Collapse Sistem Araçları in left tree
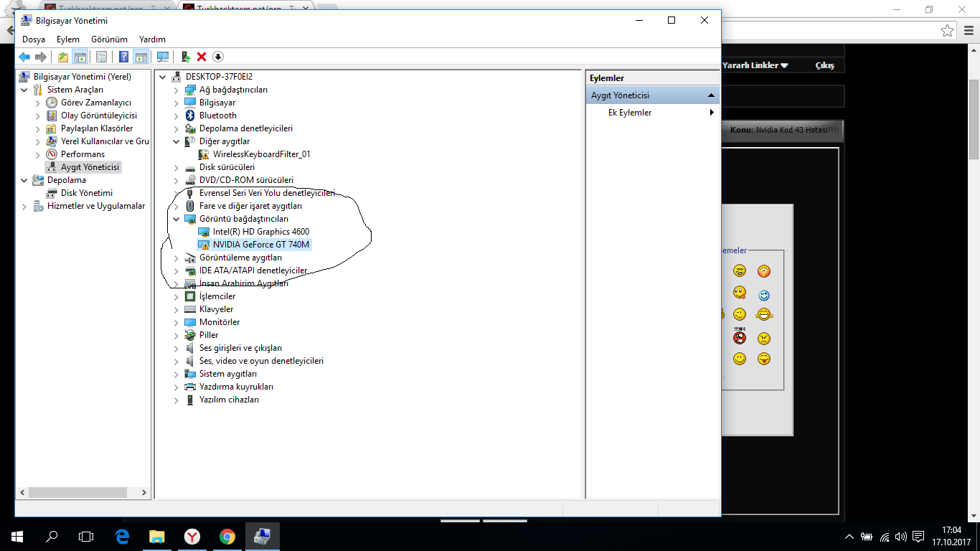Image resolution: width=980 pixels, height=551 pixels. tap(24, 90)
